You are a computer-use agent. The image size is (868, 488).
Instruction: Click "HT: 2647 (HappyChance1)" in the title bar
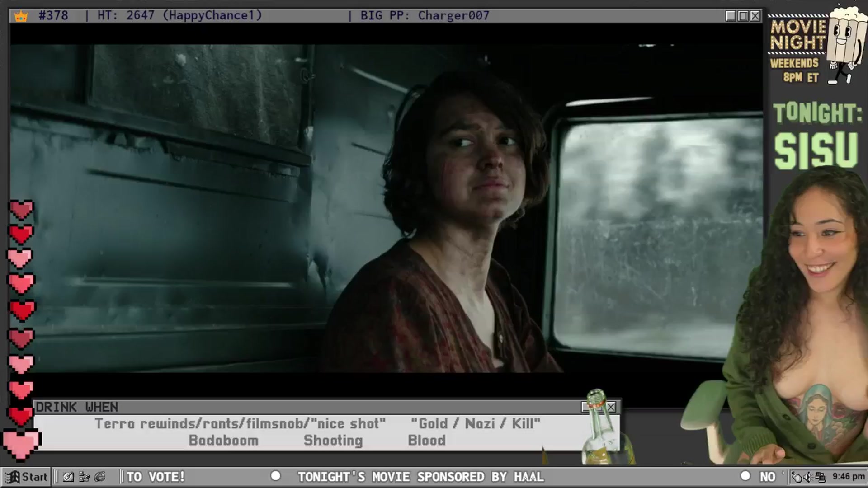(179, 16)
